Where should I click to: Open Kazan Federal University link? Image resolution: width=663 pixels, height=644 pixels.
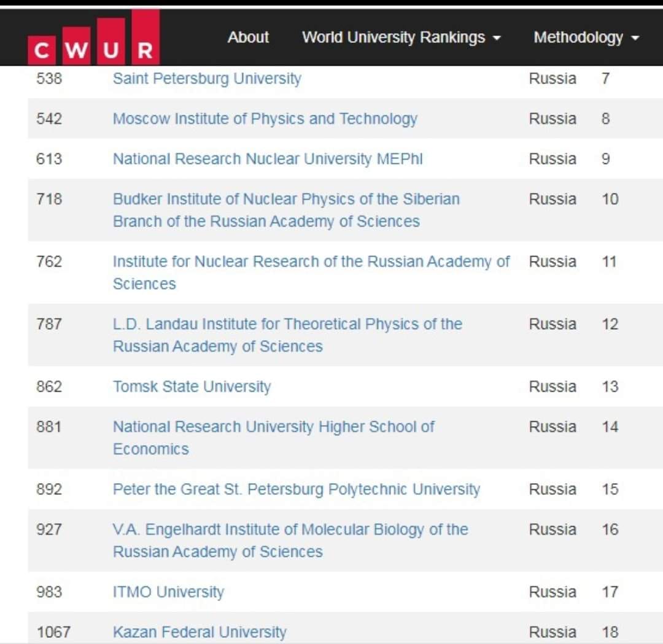(x=200, y=632)
